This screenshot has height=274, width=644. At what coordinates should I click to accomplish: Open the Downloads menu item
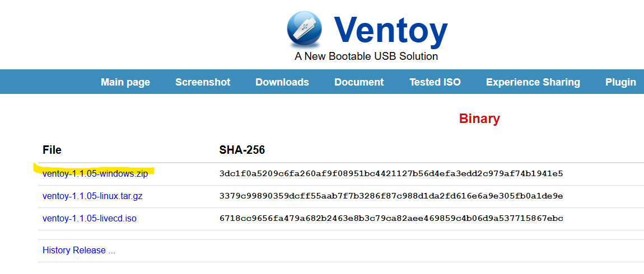[x=282, y=82]
